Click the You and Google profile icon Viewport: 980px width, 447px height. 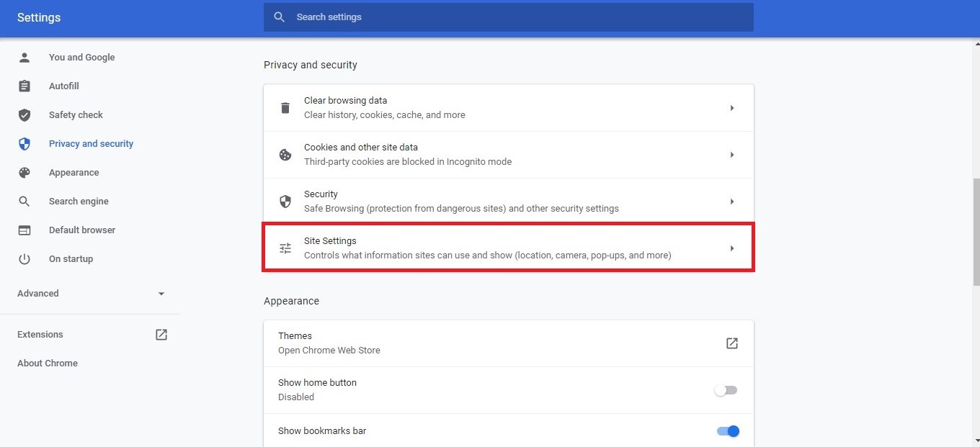[24, 57]
